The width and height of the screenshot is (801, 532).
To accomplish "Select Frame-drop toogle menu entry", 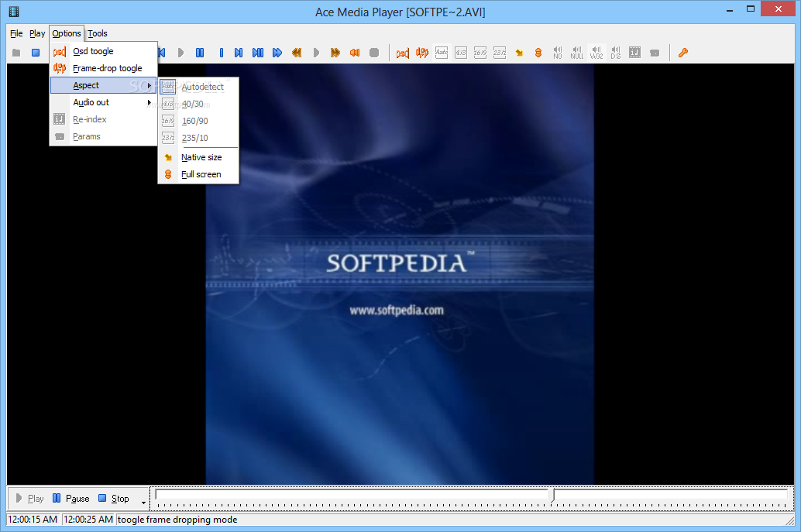I will coord(104,68).
